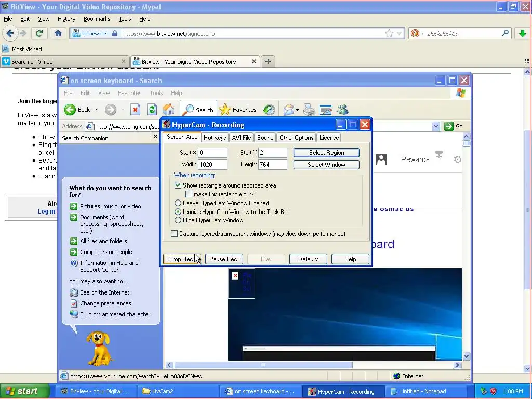Expand the IE address bar dropdown

(x=436, y=126)
